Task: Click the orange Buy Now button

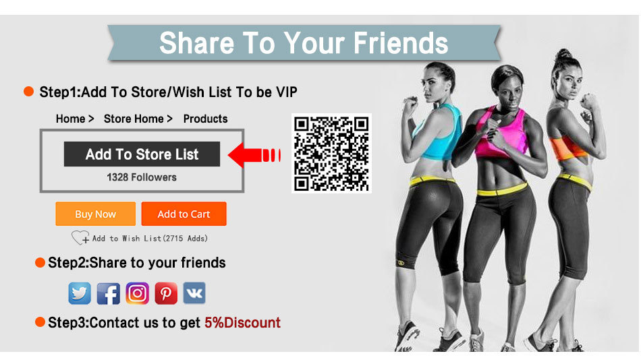Action: [96, 214]
